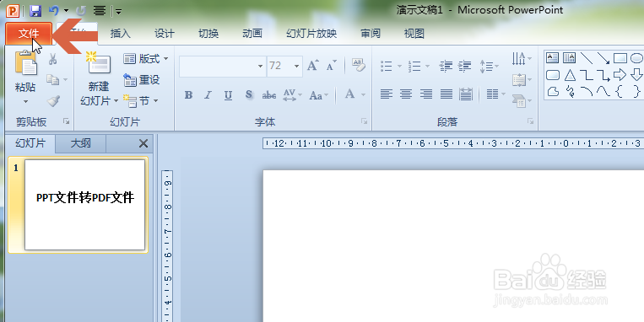This screenshot has width=644, height=322.
Task: Cut selection with the scissors icon
Action: point(52,59)
